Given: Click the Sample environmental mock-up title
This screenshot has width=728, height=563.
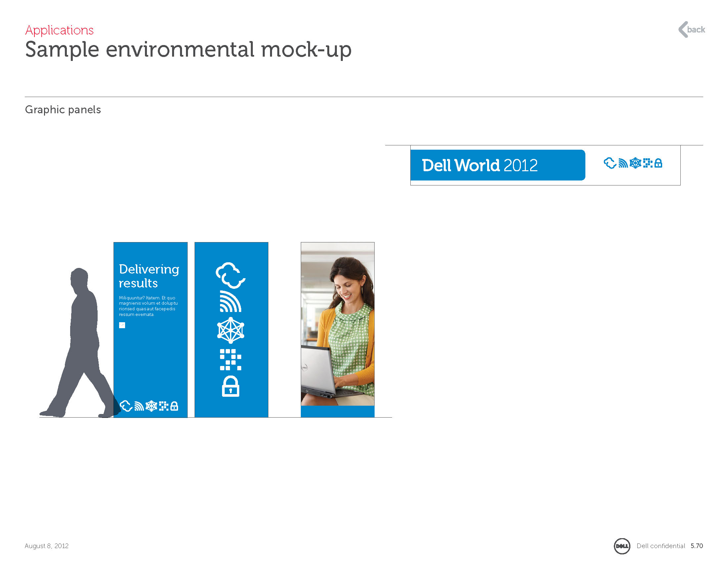Looking at the screenshot, I should click(188, 50).
